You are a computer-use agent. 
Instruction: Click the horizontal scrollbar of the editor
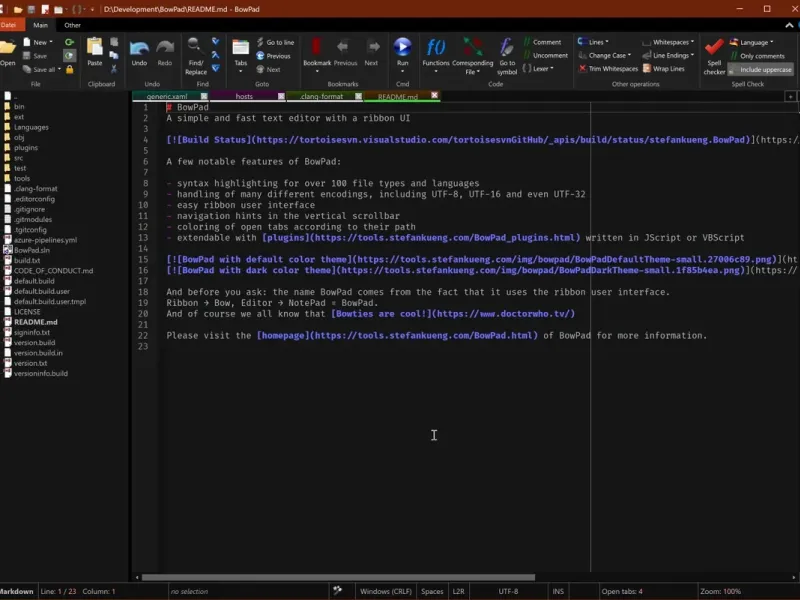(x=340, y=577)
